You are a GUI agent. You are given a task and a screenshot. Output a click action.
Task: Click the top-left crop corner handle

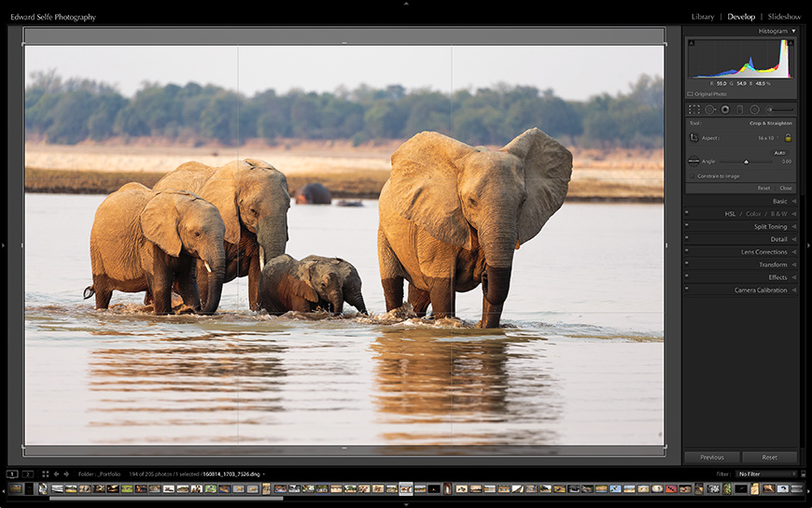coord(25,46)
